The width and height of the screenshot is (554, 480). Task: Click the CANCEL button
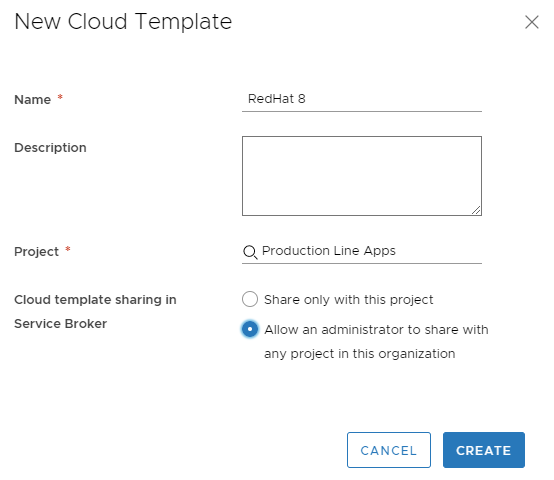(389, 450)
